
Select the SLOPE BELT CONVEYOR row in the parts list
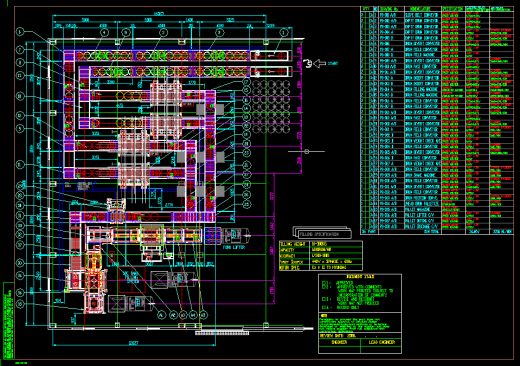[x=437, y=15]
